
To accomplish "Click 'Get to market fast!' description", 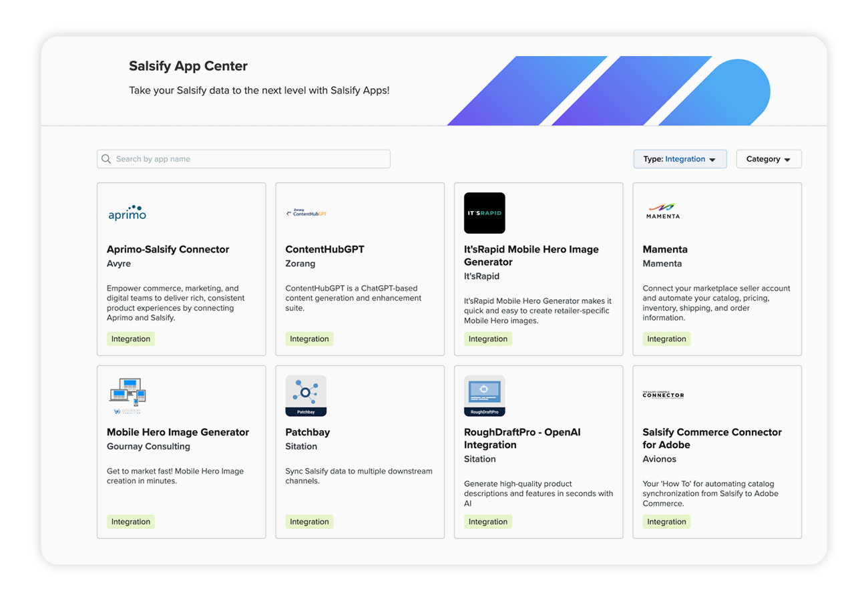I will 176,476.
